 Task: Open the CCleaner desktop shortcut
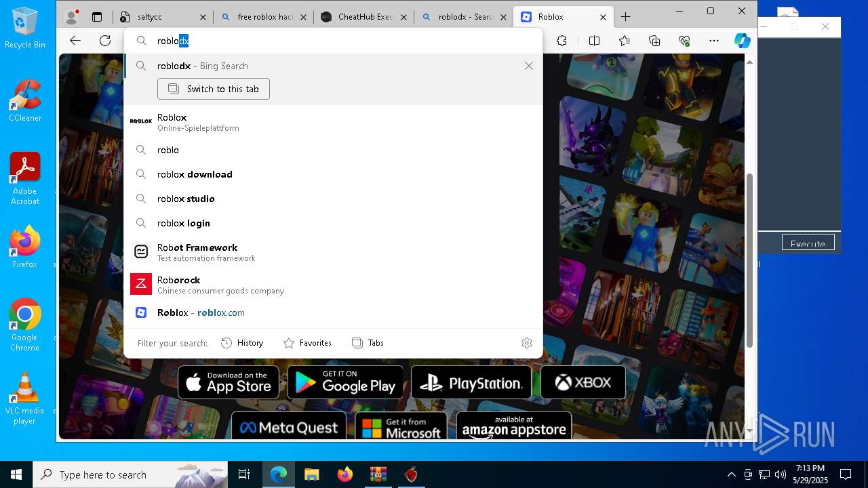coord(25,100)
